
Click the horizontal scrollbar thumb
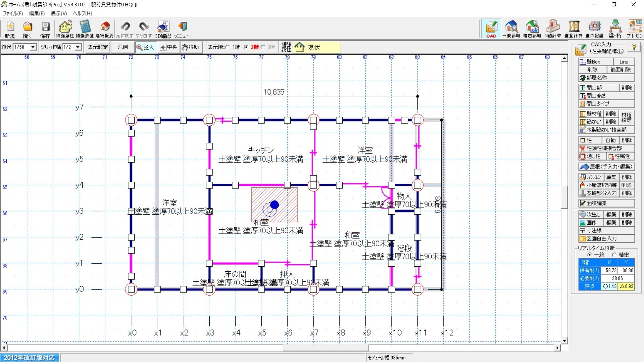pyautogui.click(x=326, y=348)
